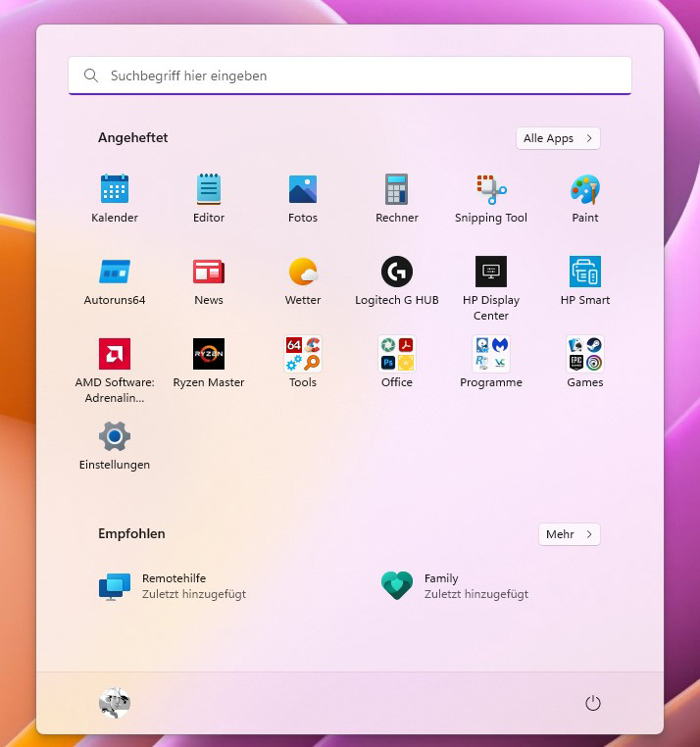
Task: Launch Logitech G HUB
Action: click(x=396, y=280)
